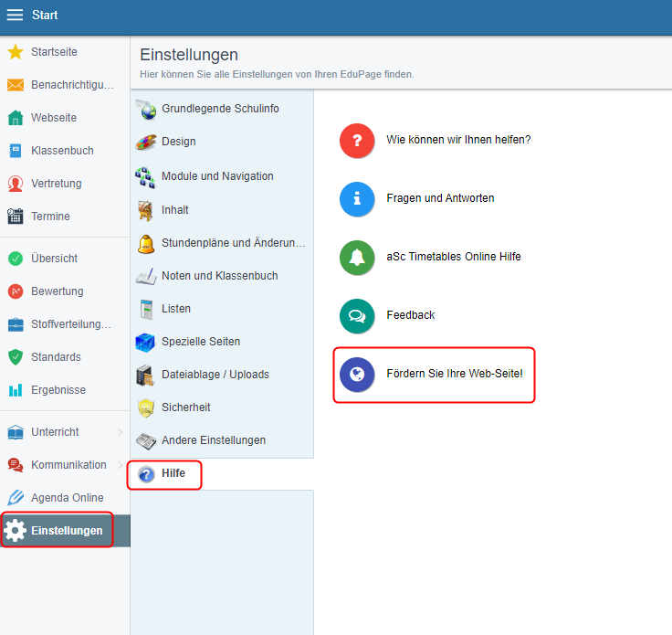Click the Agenda Online pen icon

coord(16,498)
